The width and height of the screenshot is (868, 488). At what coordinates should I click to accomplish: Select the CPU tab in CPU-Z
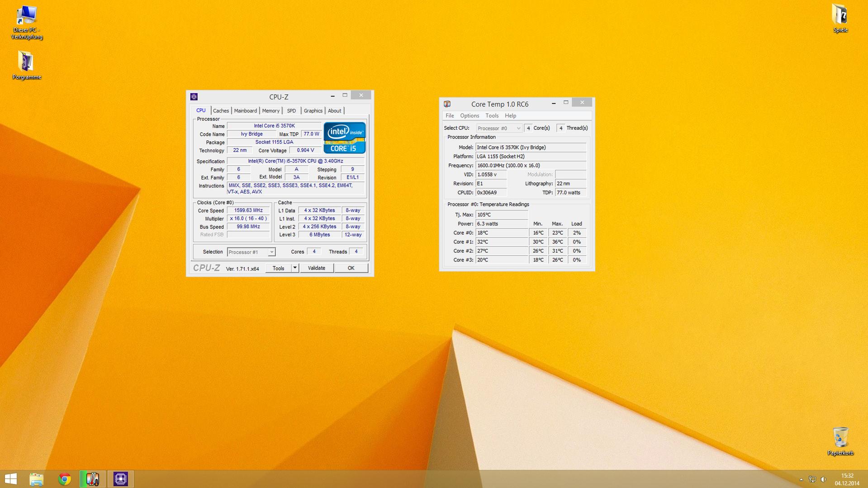[201, 110]
